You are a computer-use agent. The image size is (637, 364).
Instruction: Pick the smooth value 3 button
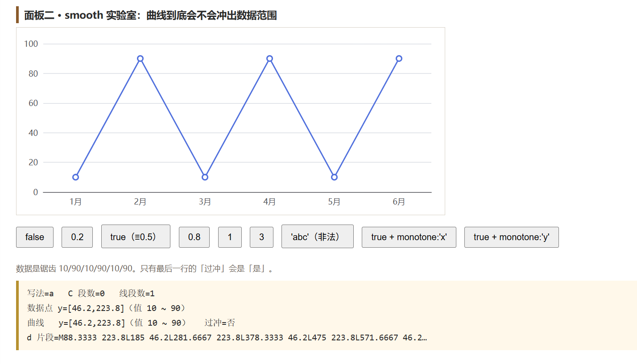coord(261,237)
